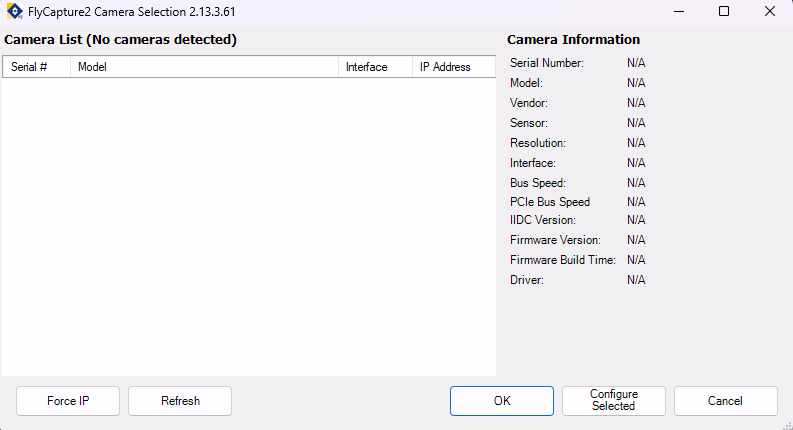The width and height of the screenshot is (793, 430).
Task: Click the Driver info label
Action: [x=527, y=280]
